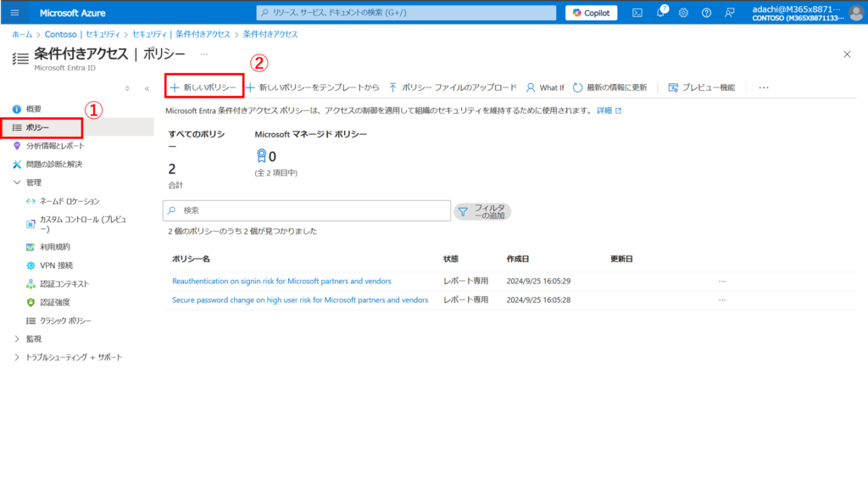The height and width of the screenshot is (504, 868).
Task: Sort by ポリシー名 column header
Action: click(191, 259)
